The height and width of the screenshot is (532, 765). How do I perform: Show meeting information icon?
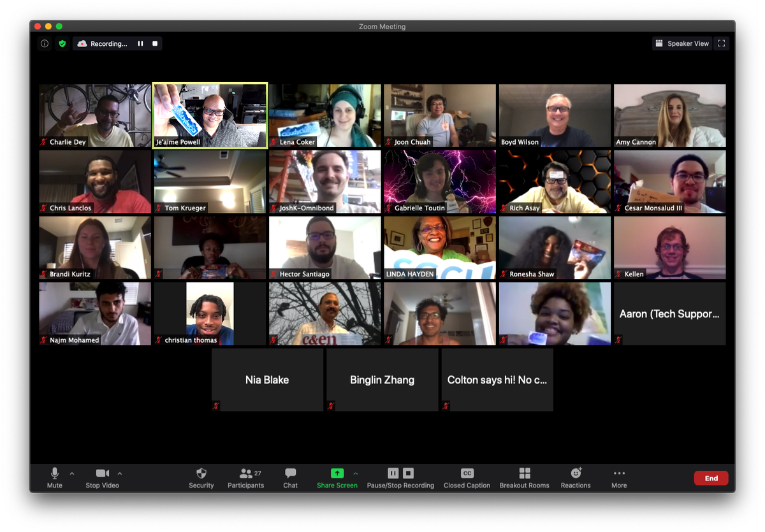point(45,44)
